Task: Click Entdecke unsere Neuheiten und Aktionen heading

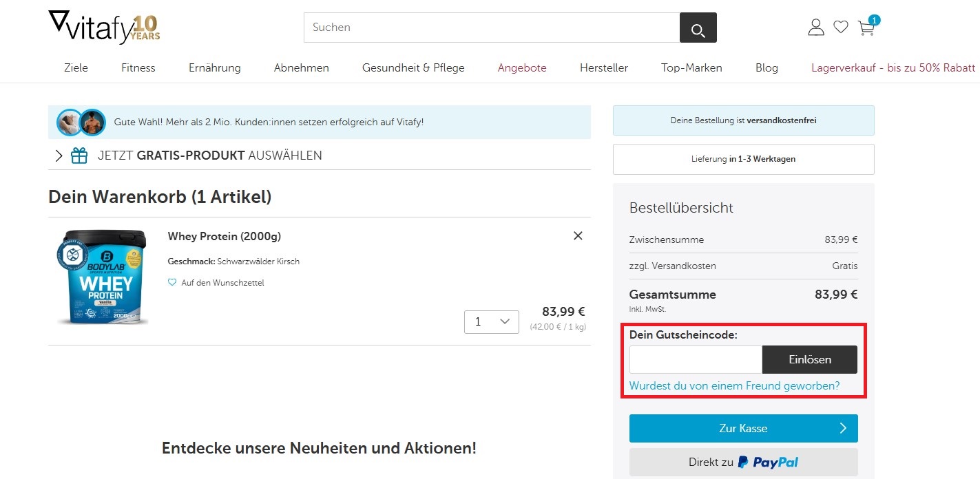Action: tap(319, 449)
